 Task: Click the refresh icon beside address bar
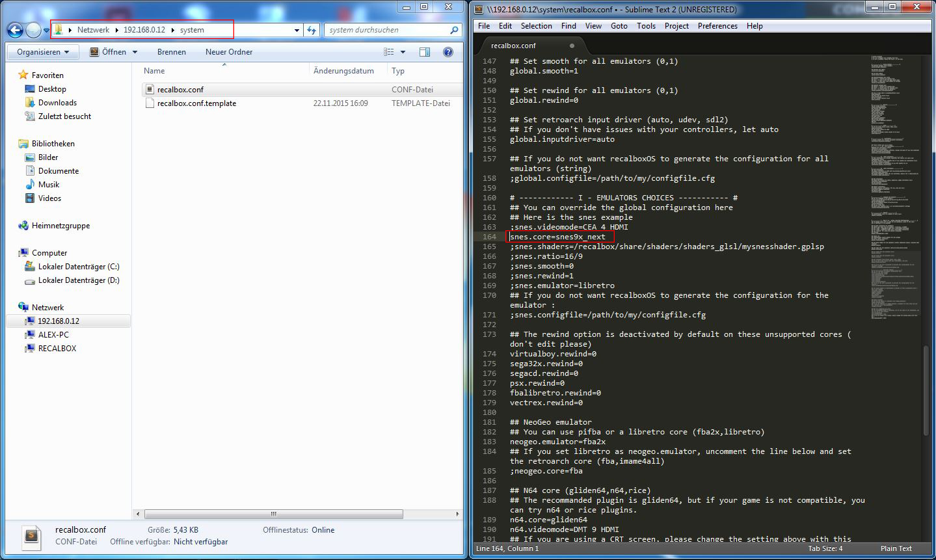click(312, 30)
